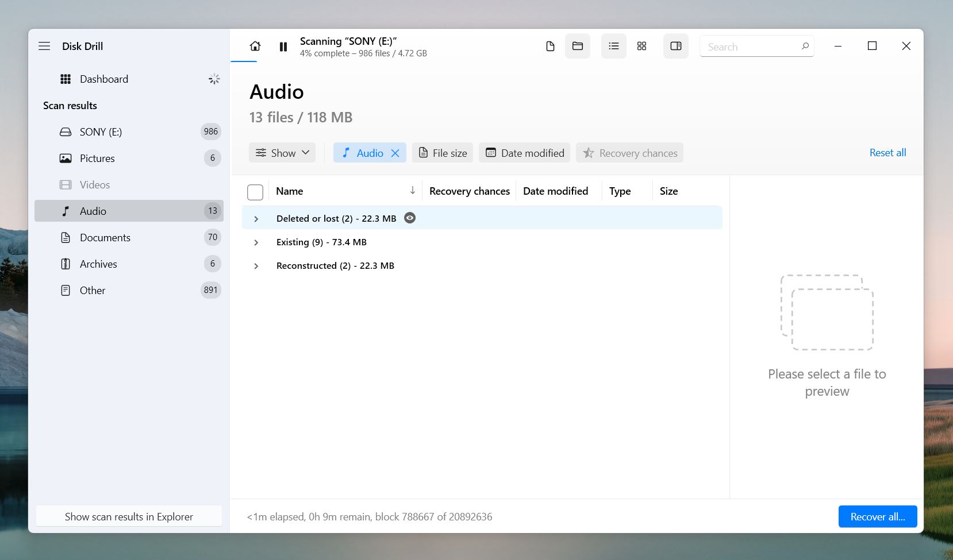Go to the home screen
The height and width of the screenshot is (560, 953).
pyautogui.click(x=255, y=46)
